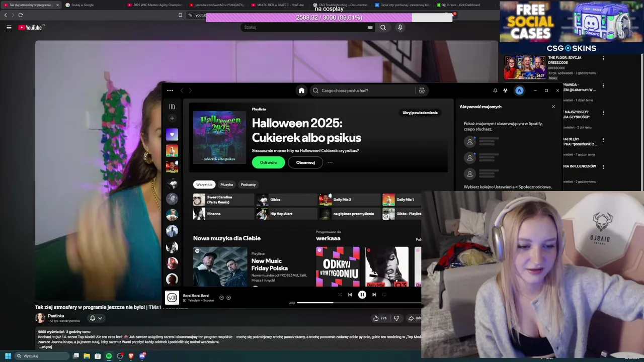Image resolution: width=644 pixels, height=362 pixels.
Task: Expand Your Library sidebar icon
Action: pos(172,107)
